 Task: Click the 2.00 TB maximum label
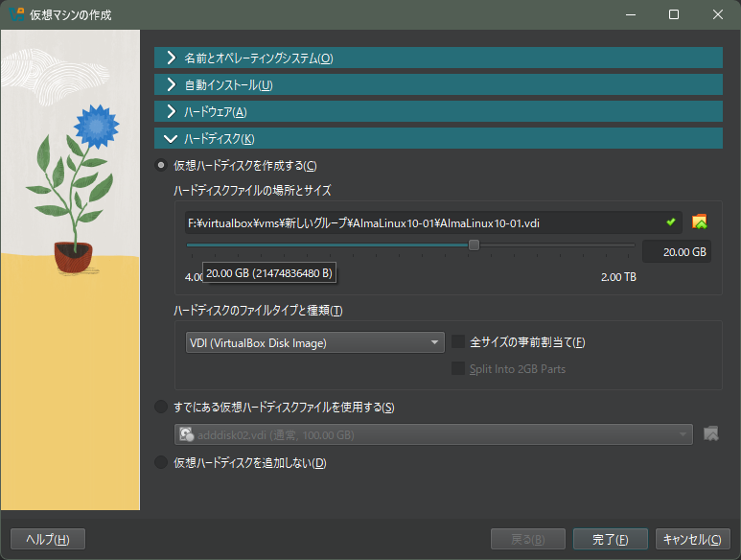pyautogui.click(x=618, y=277)
